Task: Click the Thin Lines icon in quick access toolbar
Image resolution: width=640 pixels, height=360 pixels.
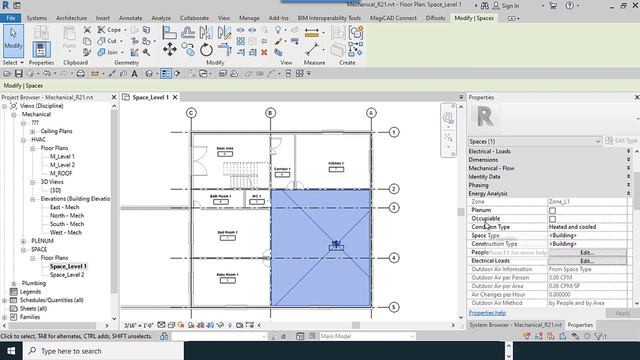Action: click(x=166, y=73)
